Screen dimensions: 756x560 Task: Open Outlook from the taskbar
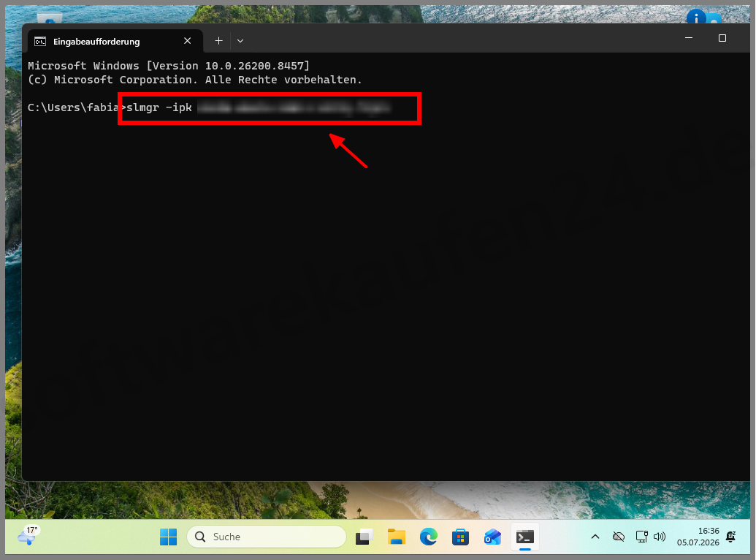(493, 537)
